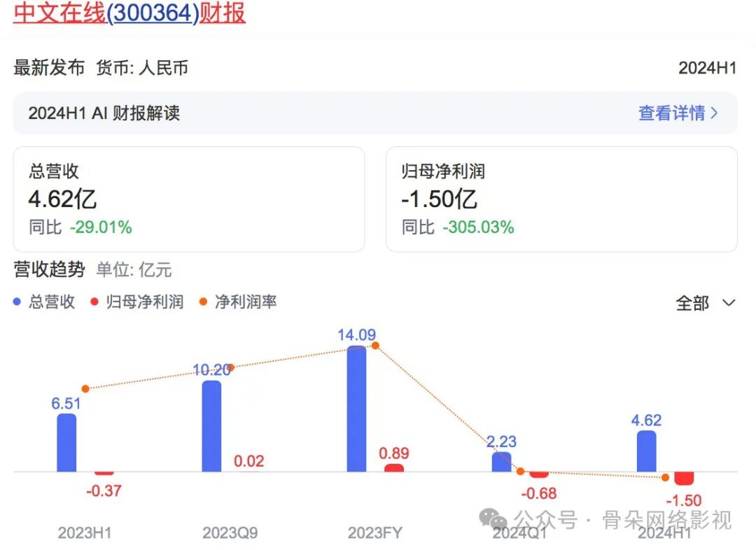
Task: Click the 2024H1 red net profit bar
Action: click(684, 479)
